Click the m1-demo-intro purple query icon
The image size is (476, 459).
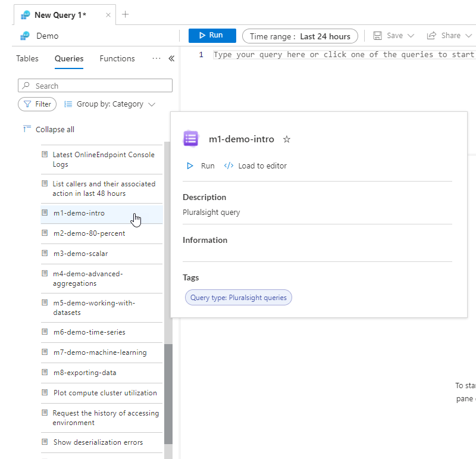coord(190,139)
